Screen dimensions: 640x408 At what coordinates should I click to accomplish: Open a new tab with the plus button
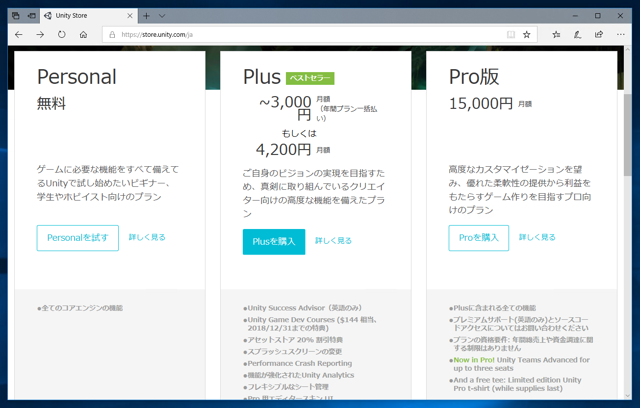[147, 16]
